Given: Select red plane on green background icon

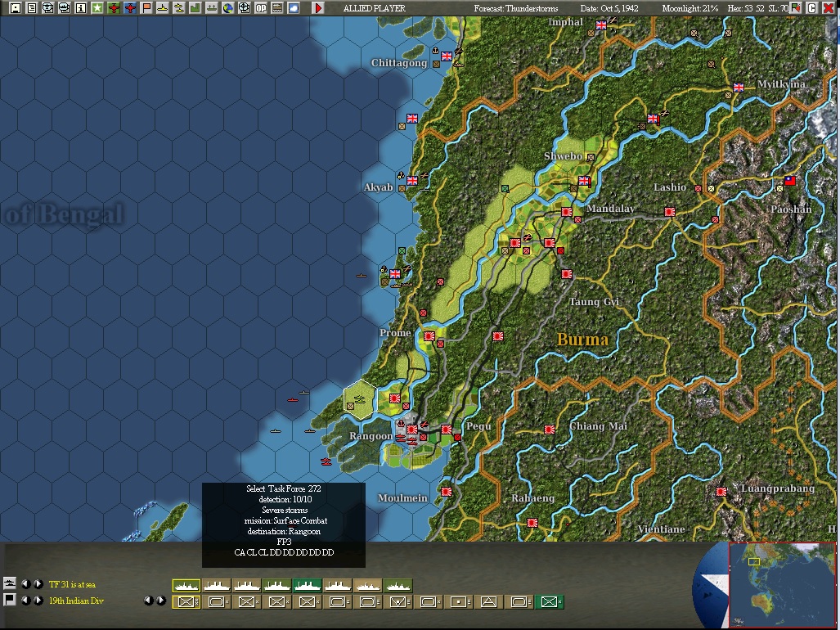Looking at the screenshot, I should click(114, 8).
